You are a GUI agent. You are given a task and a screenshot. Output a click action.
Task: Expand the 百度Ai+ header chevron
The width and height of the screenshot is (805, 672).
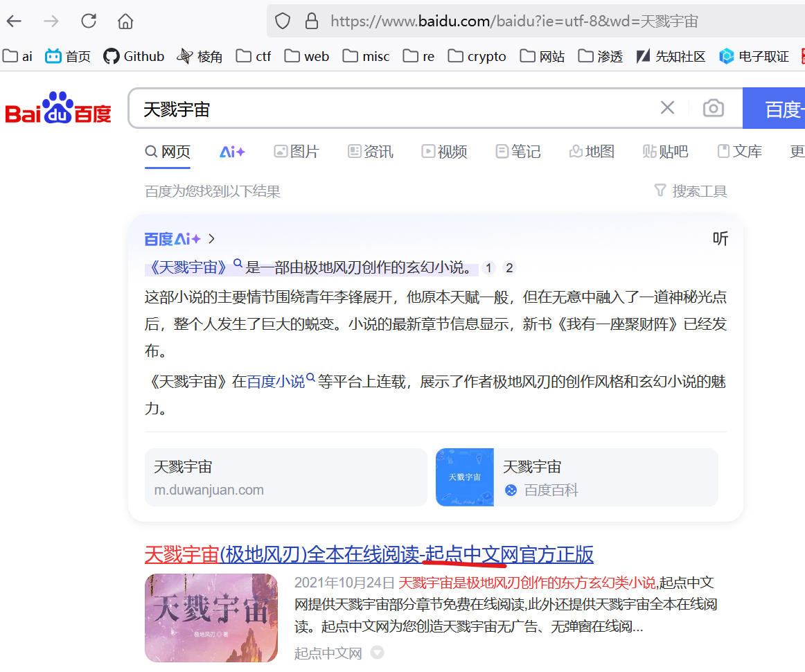(x=211, y=239)
